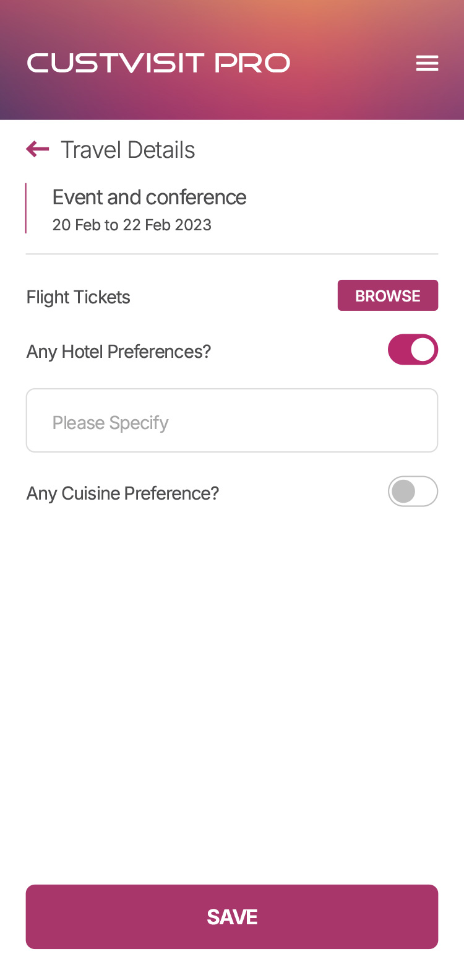The image size is (464, 980).
Task: Click the Flight Tickets label
Action: coord(79,297)
